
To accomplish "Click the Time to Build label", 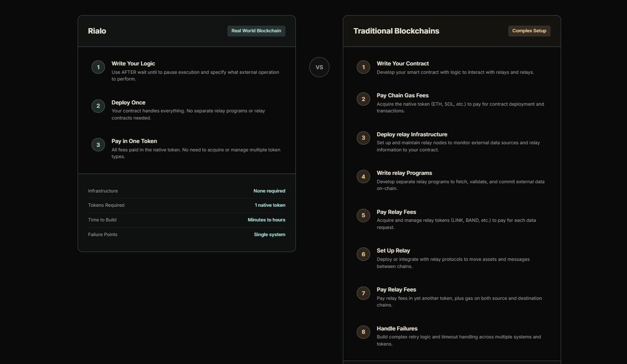I will tap(103, 220).
